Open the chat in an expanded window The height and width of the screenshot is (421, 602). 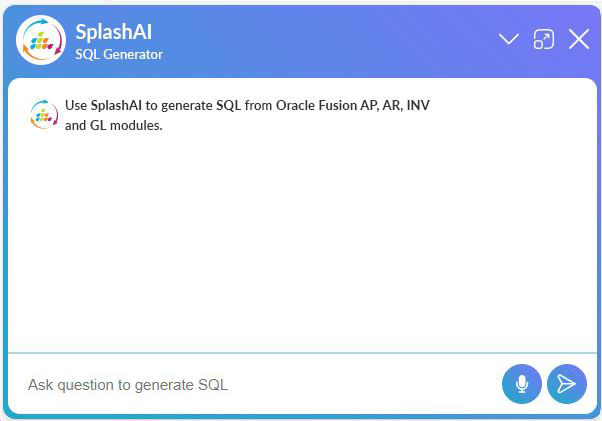[543, 40]
